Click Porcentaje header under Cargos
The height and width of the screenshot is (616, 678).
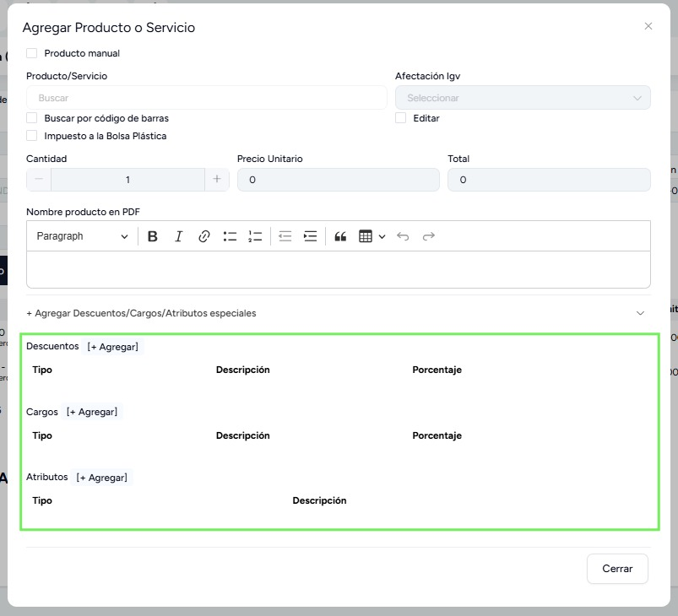click(x=437, y=435)
